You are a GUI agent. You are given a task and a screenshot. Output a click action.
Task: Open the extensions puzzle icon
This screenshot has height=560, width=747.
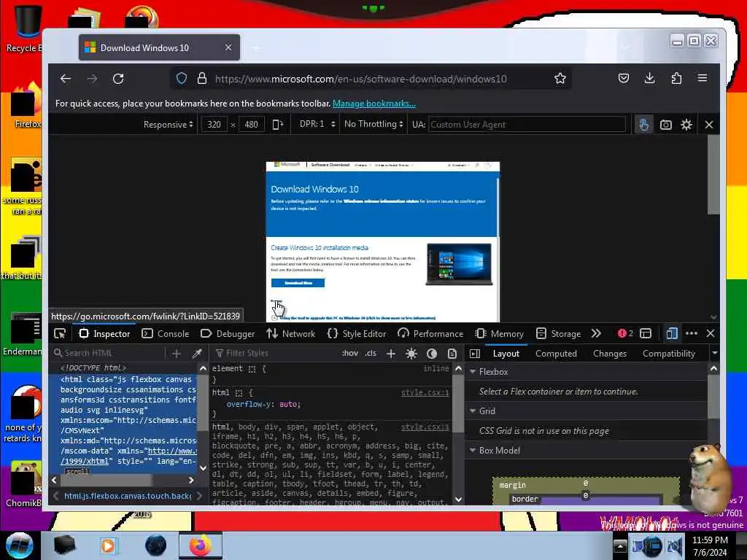(x=676, y=79)
